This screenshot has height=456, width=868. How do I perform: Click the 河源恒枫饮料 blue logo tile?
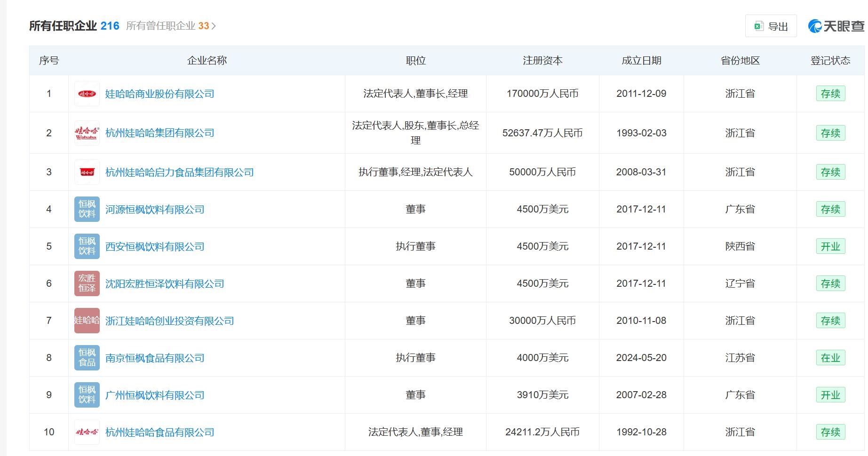point(87,209)
